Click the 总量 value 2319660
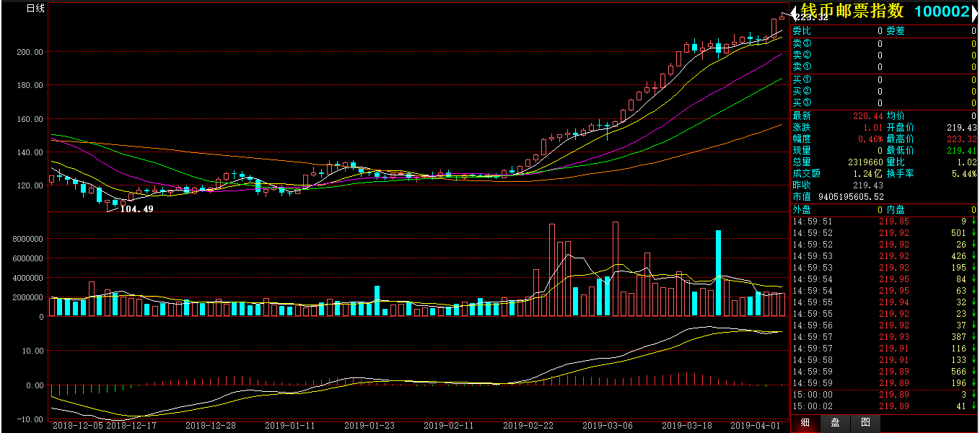The image size is (980, 433). [x=865, y=162]
